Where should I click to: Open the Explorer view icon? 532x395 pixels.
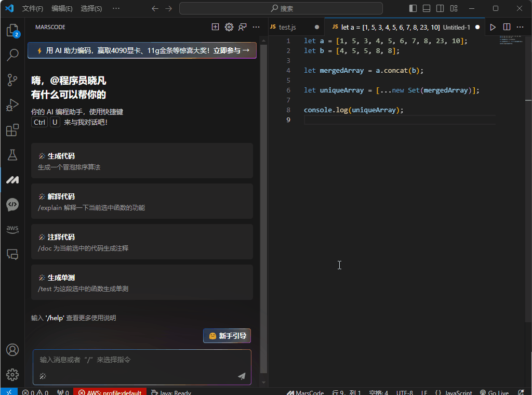(12, 30)
